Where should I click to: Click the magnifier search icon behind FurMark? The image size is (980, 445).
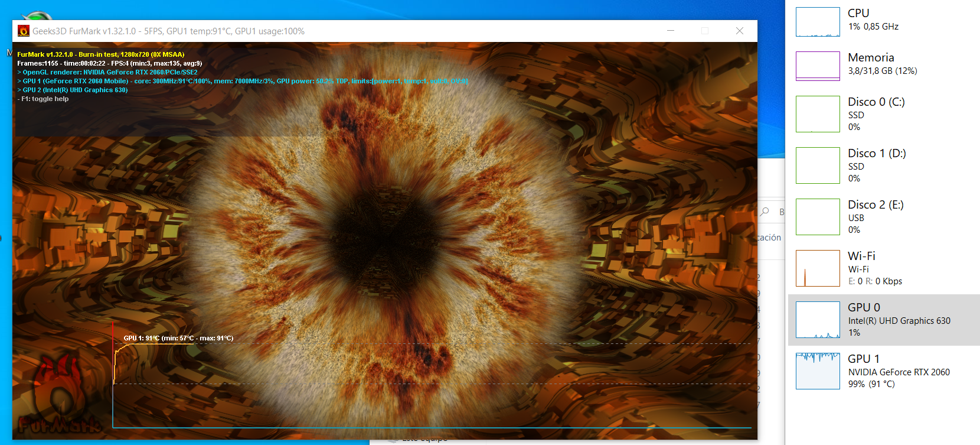[x=765, y=212]
